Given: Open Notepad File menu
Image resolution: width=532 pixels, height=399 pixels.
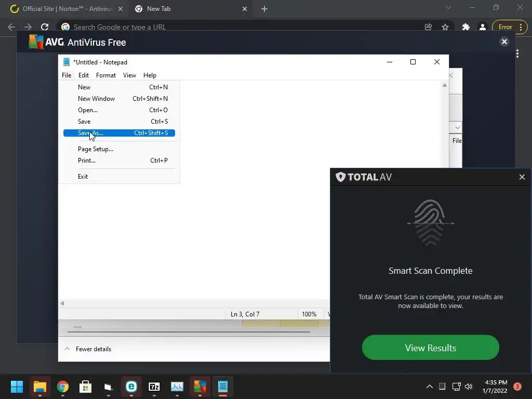Looking at the screenshot, I should coord(66,75).
